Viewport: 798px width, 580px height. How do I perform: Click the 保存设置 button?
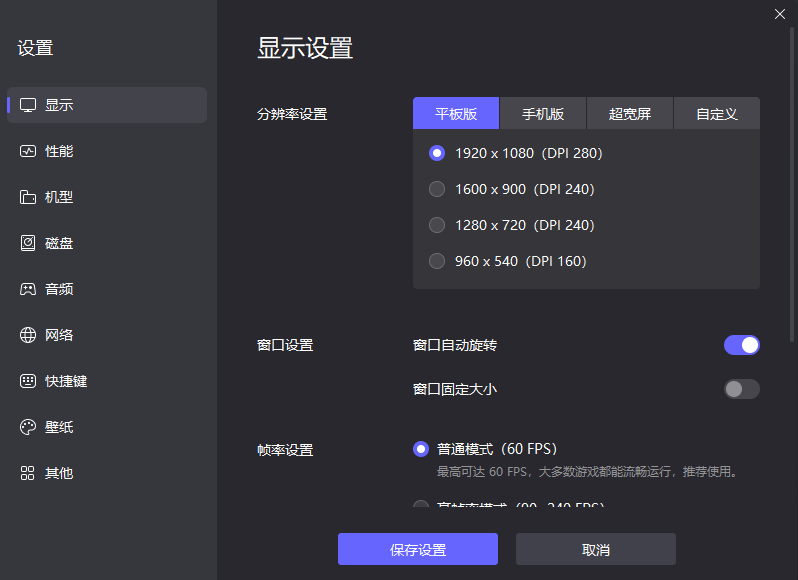tap(418, 549)
